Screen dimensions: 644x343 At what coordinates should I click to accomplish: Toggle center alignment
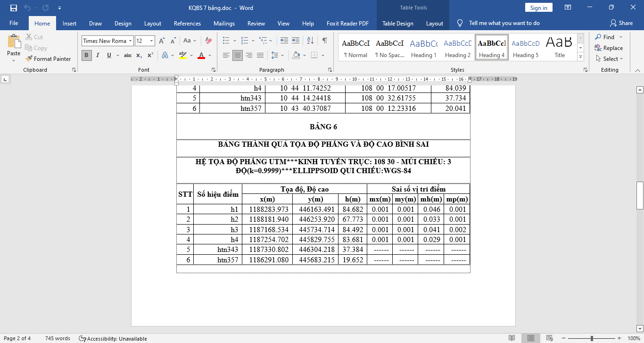(238, 55)
